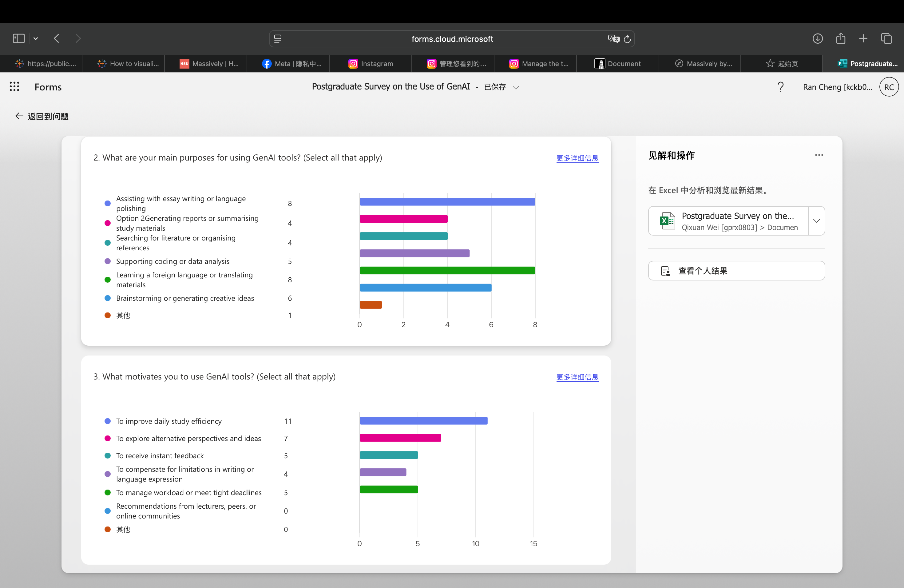904x588 pixels.
Task: Expand the saved status dropdown chevron
Action: pos(516,88)
